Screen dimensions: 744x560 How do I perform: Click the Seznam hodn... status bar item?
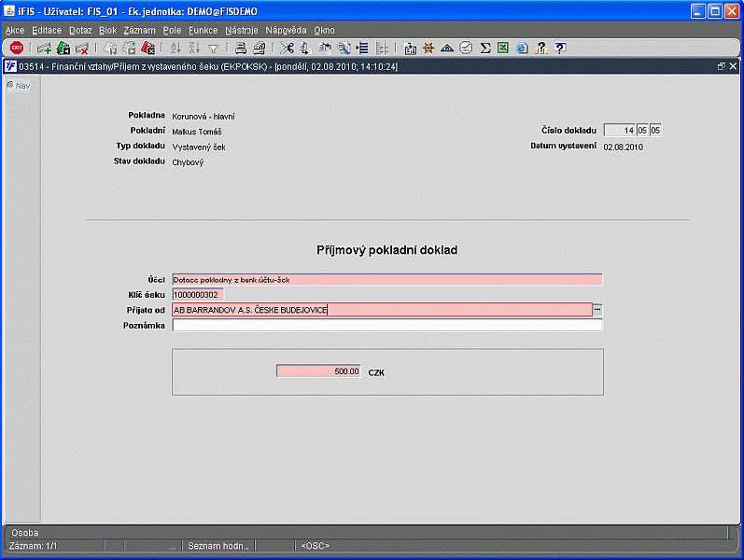coord(218,545)
